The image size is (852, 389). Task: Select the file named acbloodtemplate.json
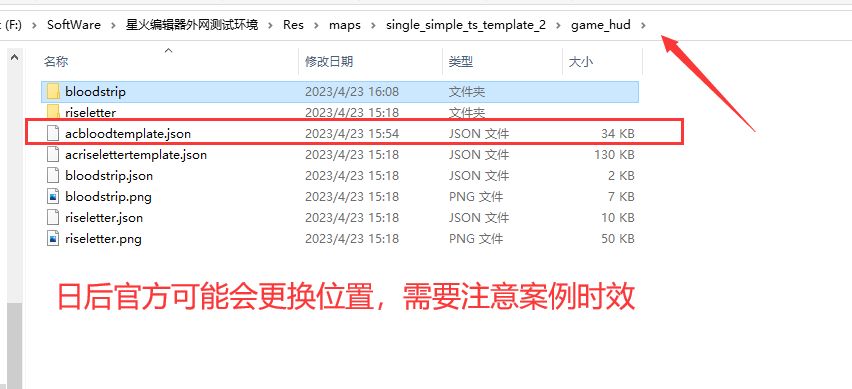pos(128,134)
